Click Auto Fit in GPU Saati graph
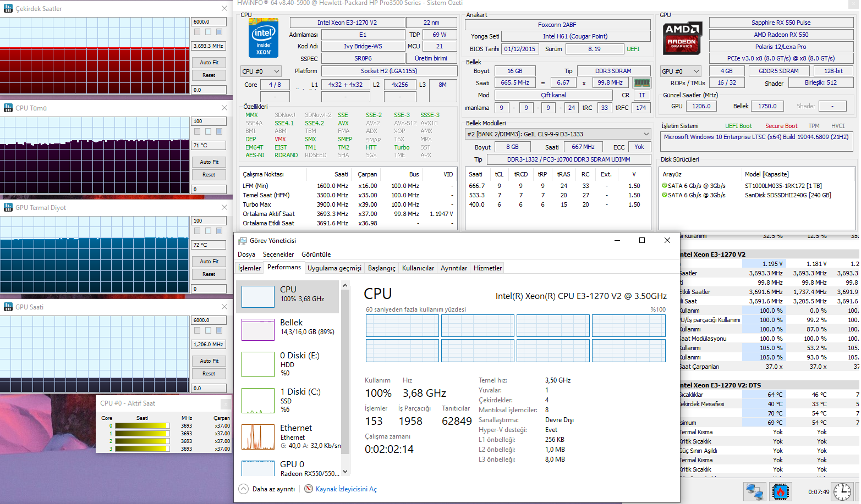861x504 pixels. (x=209, y=361)
